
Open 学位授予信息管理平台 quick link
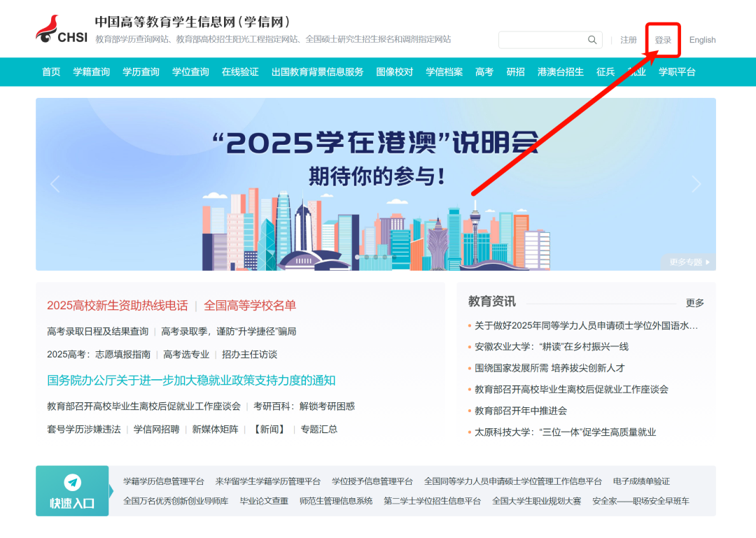coord(372,481)
